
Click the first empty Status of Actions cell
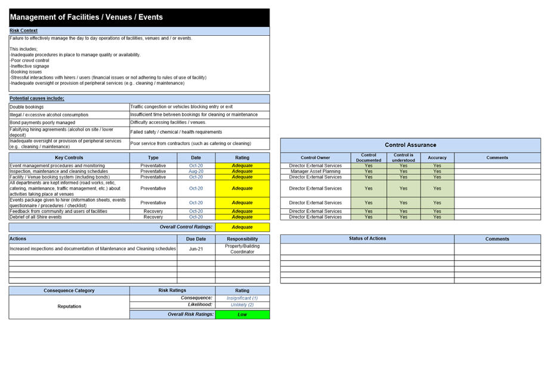point(367,249)
